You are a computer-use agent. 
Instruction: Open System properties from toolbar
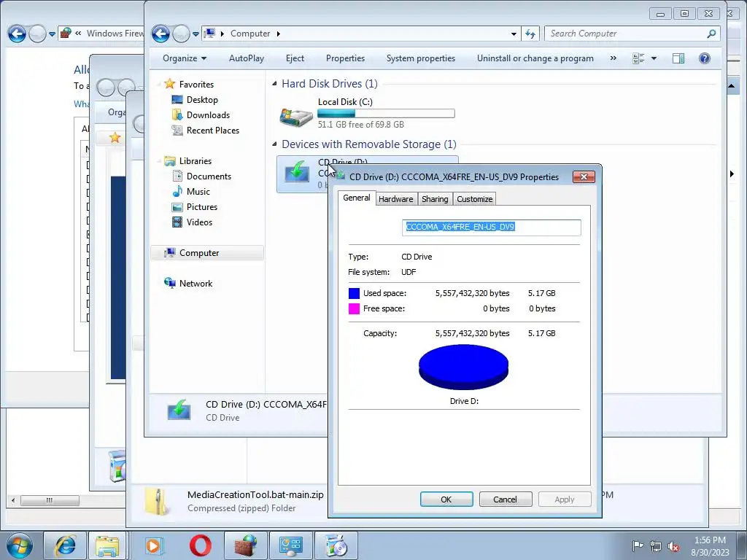421,58
